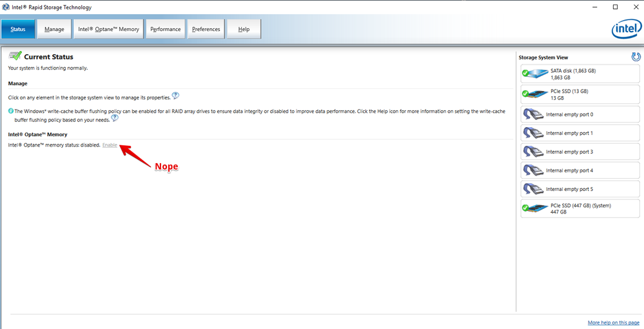Click the Internal empty port 3 icon
The height and width of the screenshot is (329, 644).
534,152
